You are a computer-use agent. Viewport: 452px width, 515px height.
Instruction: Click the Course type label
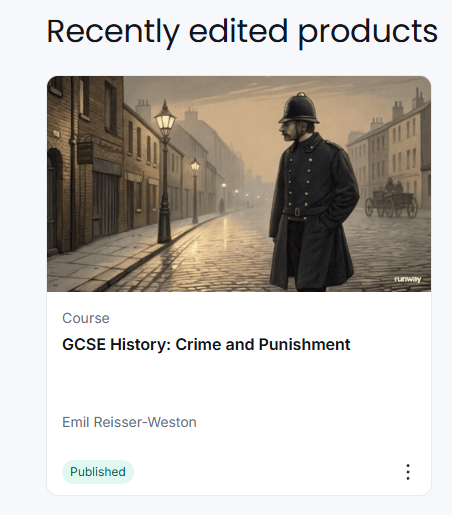[x=86, y=318]
